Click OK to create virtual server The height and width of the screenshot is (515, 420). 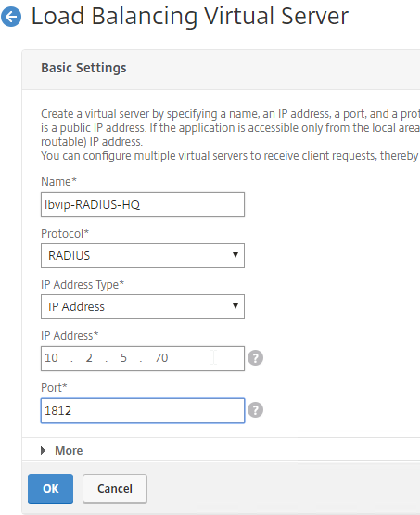tap(51, 489)
